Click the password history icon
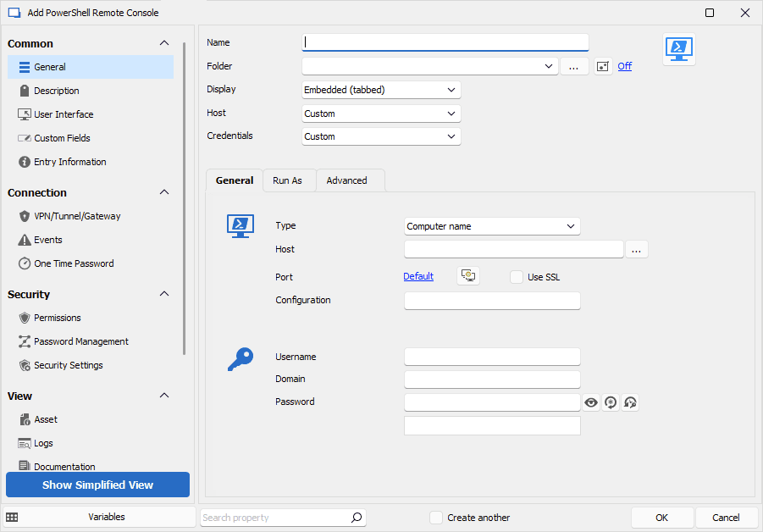 point(630,403)
